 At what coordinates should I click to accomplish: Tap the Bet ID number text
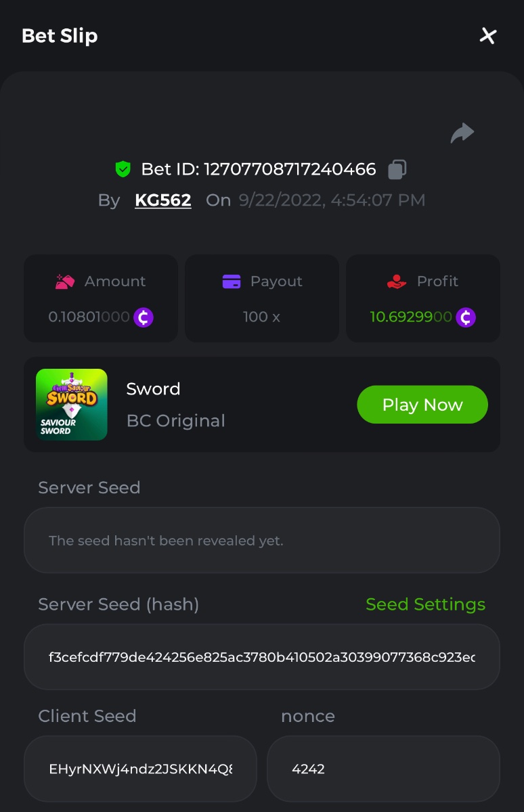point(290,169)
